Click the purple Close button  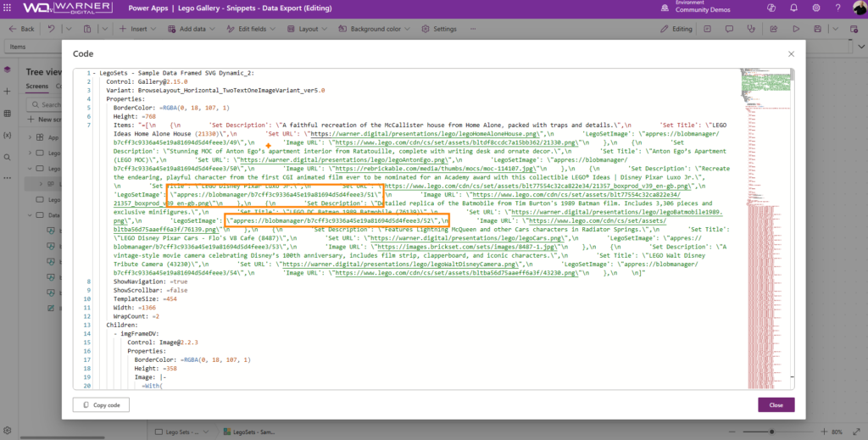point(776,404)
